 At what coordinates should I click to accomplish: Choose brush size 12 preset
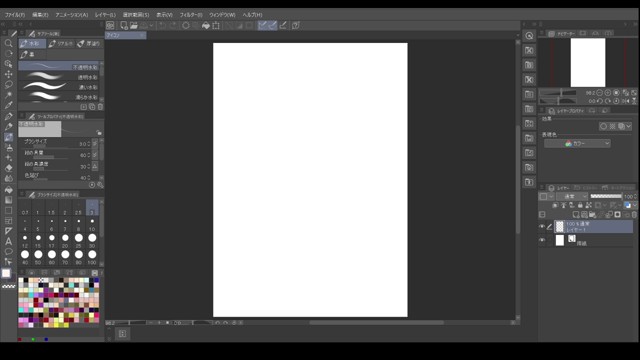[x=25, y=240]
